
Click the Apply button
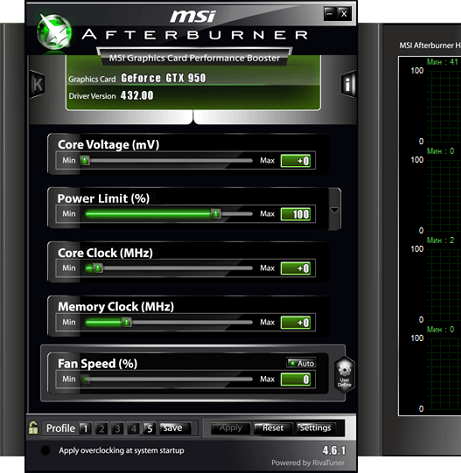[x=231, y=428]
